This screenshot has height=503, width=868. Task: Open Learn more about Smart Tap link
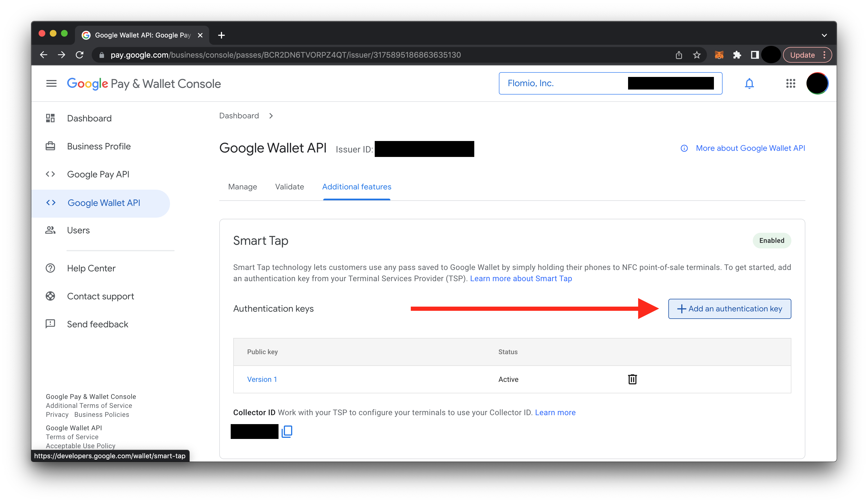pos(521,278)
